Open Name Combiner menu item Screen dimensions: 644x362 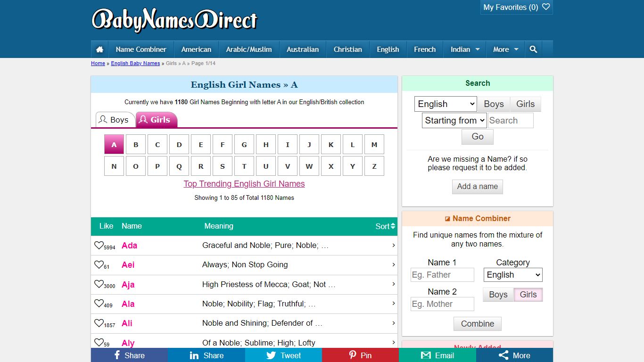(x=141, y=49)
